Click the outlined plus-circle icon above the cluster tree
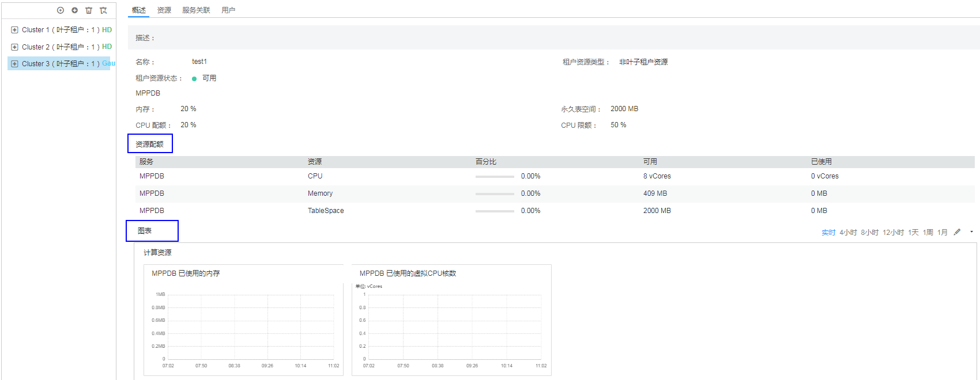980x380 pixels. point(61,10)
